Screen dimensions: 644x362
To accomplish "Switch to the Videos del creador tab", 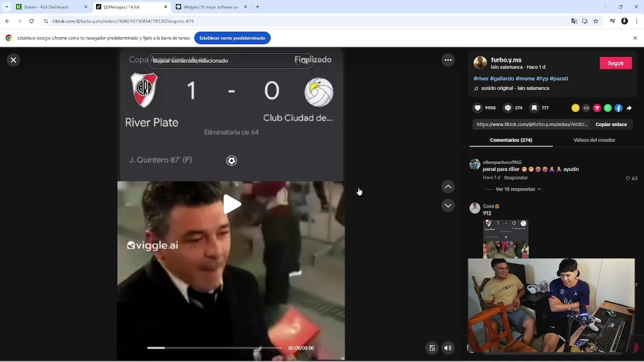I will (x=594, y=140).
